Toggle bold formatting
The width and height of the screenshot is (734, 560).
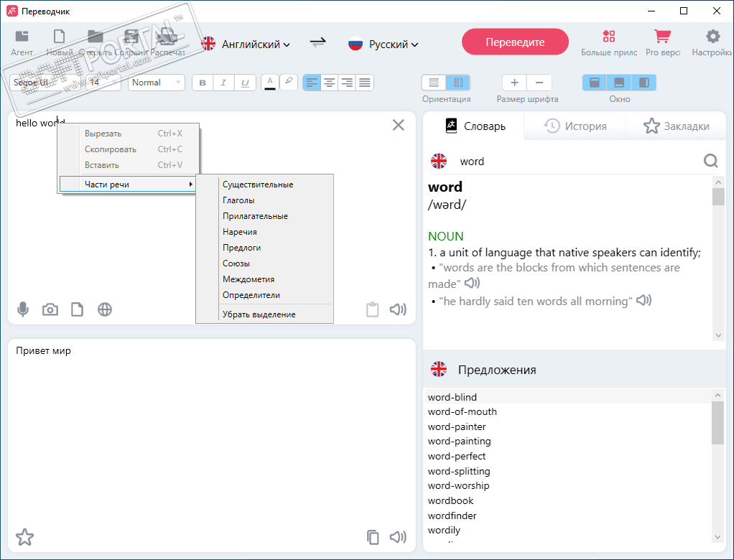coord(203,83)
